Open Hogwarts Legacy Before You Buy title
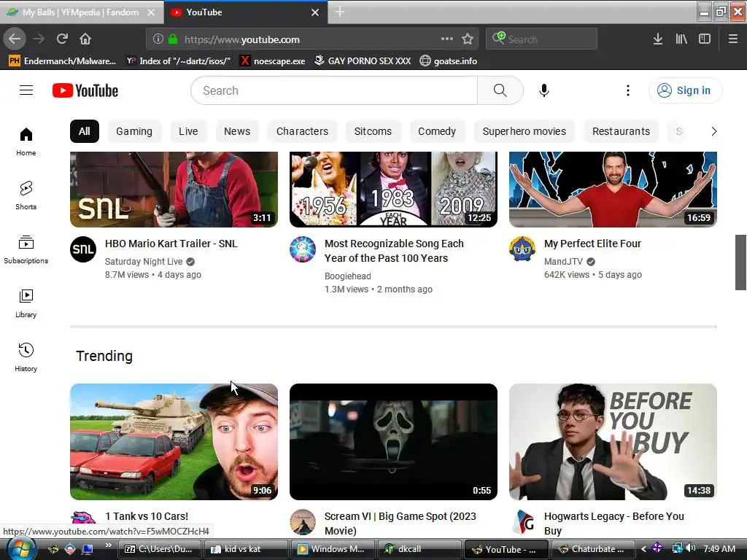This screenshot has width=747, height=560. tap(614, 524)
